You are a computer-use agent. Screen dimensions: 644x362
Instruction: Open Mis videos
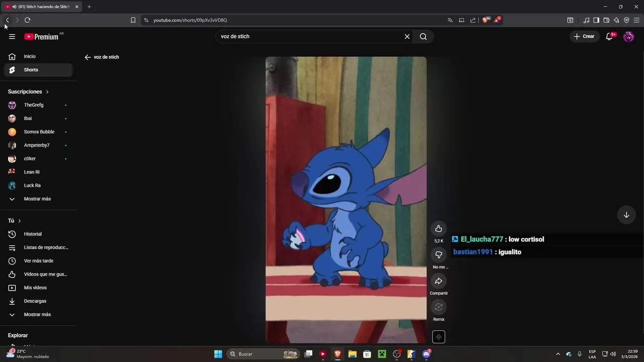point(38,288)
